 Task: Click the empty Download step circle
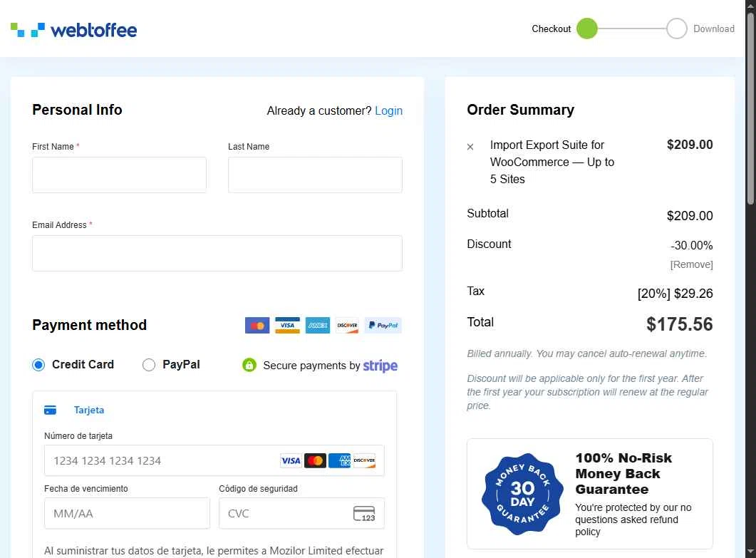click(x=677, y=29)
